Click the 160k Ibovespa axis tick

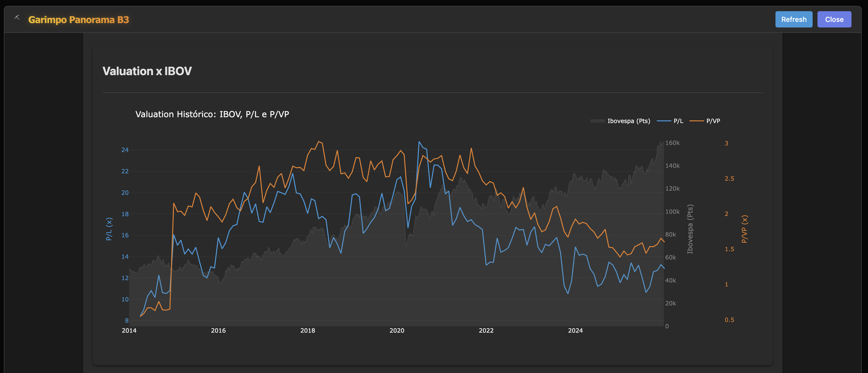coord(672,143)
